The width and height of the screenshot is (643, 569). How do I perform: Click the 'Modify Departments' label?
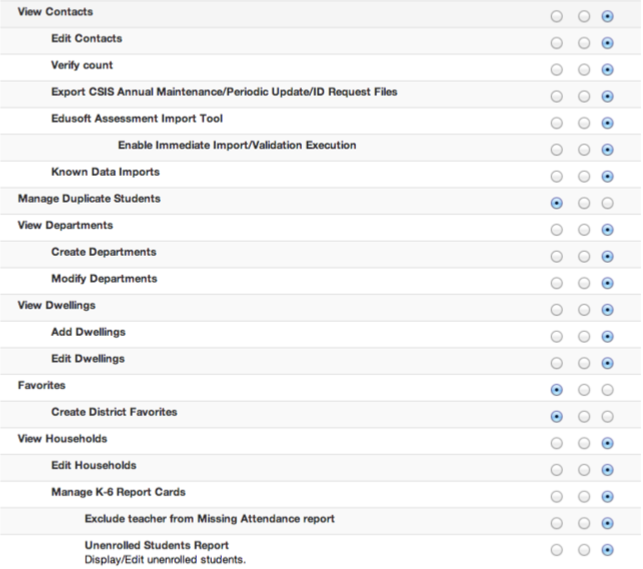(104, 279)
